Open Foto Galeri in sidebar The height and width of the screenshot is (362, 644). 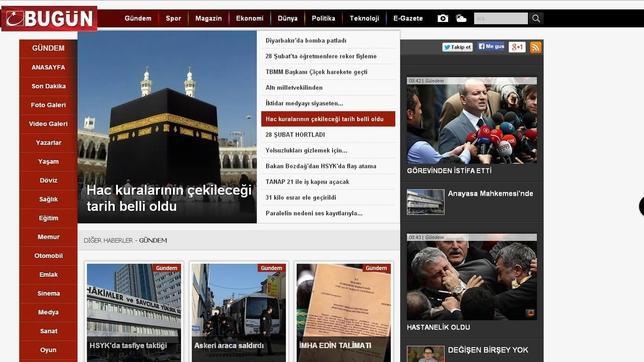(48, 105)
